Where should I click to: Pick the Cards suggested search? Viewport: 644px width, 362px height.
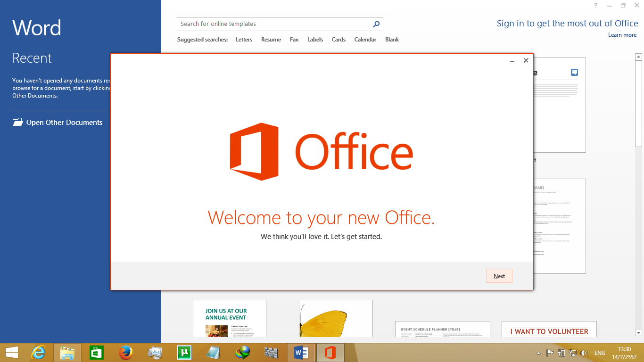click(339, 40)
